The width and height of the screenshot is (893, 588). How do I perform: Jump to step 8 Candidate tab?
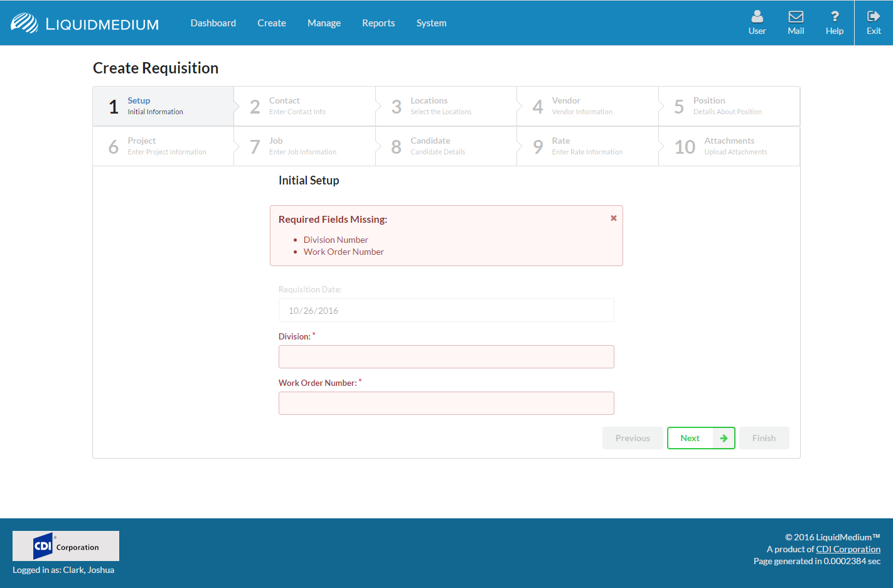tap(446, 146)
